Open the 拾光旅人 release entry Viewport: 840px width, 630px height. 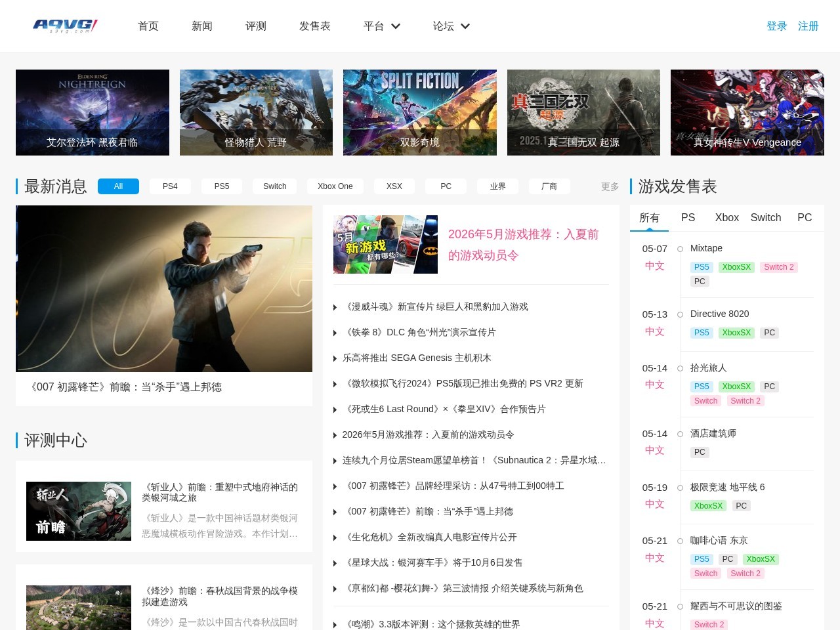click(709, 368)
